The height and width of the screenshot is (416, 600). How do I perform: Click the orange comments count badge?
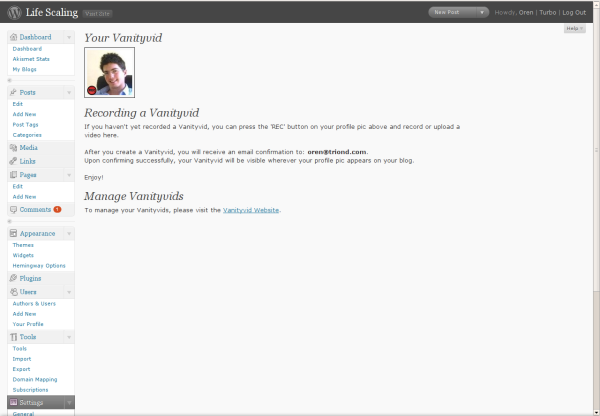(x=57, y=209)
